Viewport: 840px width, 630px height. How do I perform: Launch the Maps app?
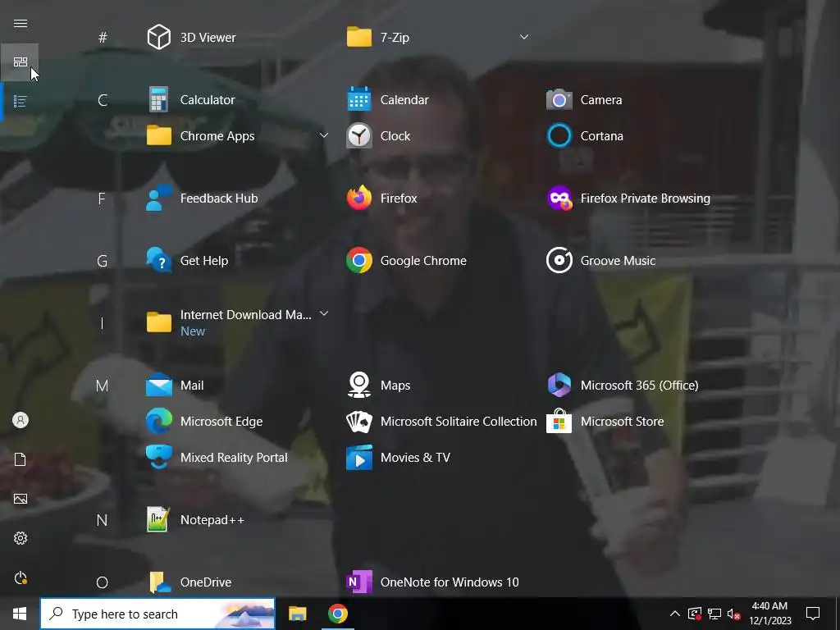tap(359, 386)
